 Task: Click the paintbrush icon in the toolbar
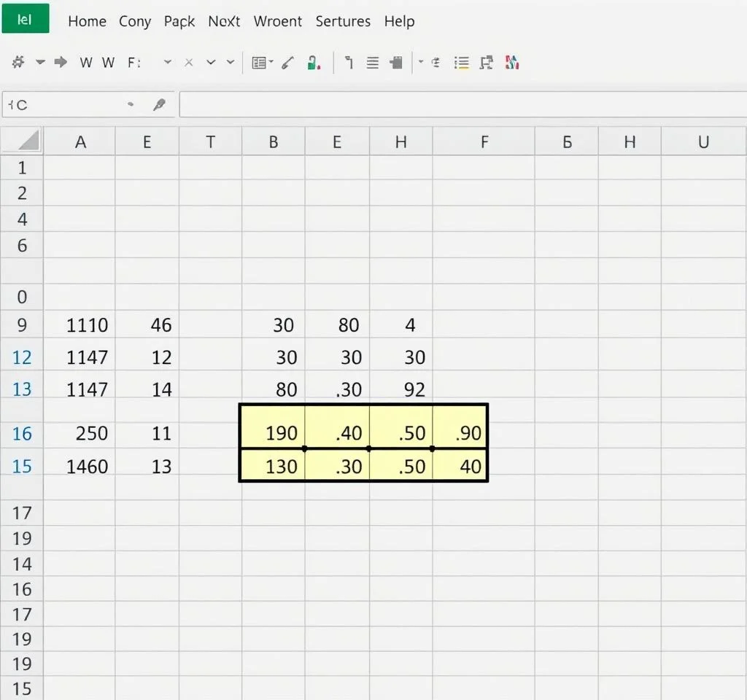(x=287, y=63)
